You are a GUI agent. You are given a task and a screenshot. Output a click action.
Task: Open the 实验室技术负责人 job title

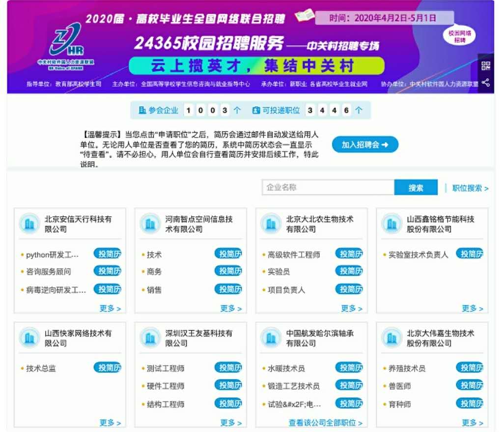(x=418, y=255)
